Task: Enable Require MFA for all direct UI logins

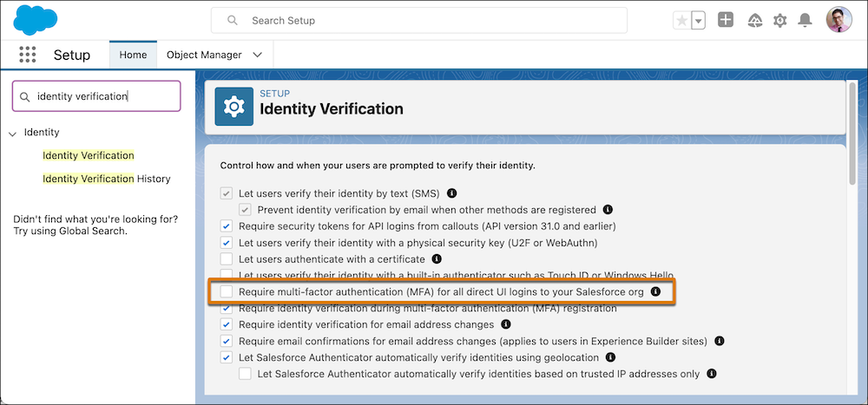Action: click(x=227, y=291)
